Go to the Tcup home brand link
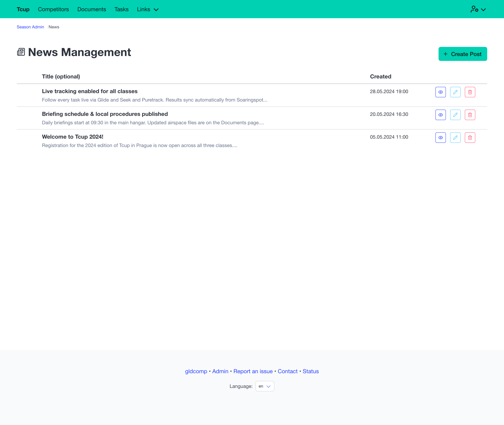 click(23, 9)
